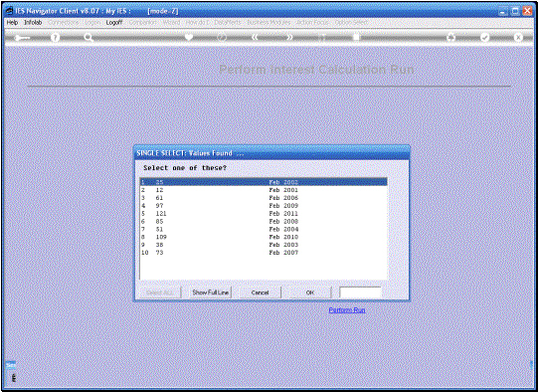The width and height of the screenshot is (538, 392).
Task: Select row 5 with value 121 Feb 2011
Action: coord(264,214)
